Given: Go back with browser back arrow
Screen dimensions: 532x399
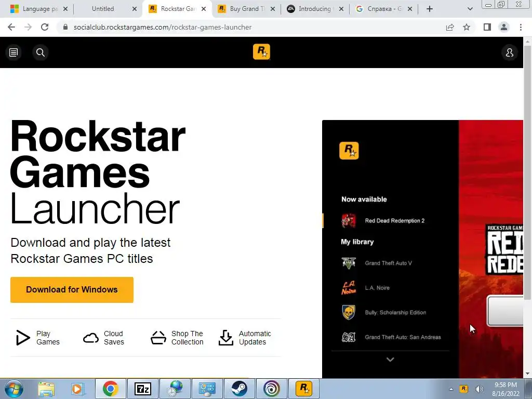Looking at the screenshot, I should tap(11, 27).
